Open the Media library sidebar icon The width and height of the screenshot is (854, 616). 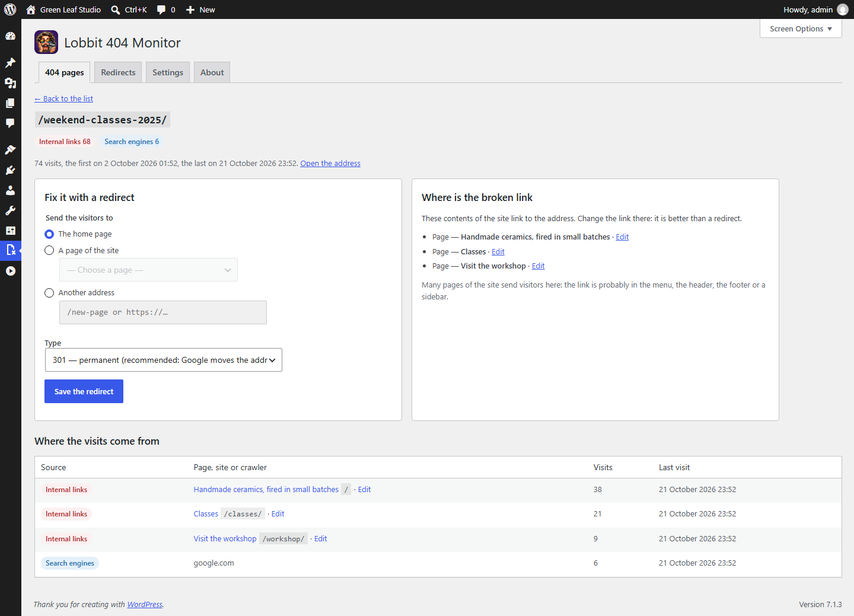(x=10, y=83)
